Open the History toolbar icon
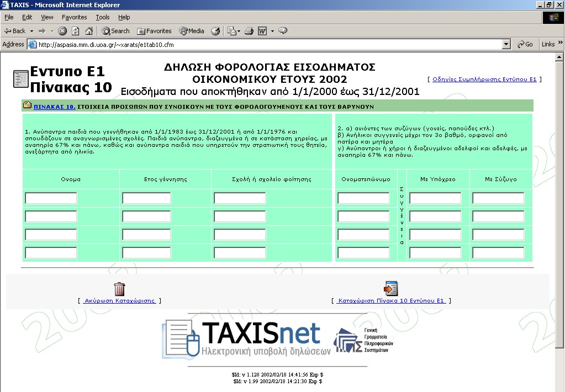 (x=215, y=31)
